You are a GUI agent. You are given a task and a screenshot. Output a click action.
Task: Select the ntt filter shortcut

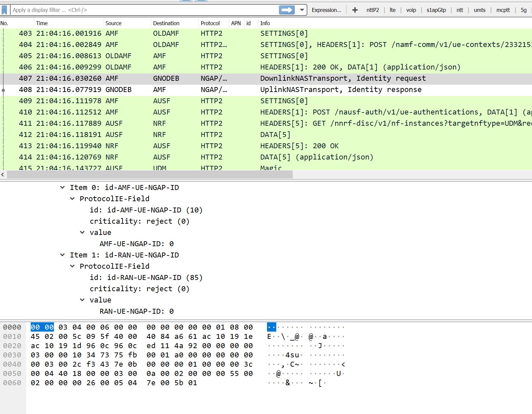(460, 10)
